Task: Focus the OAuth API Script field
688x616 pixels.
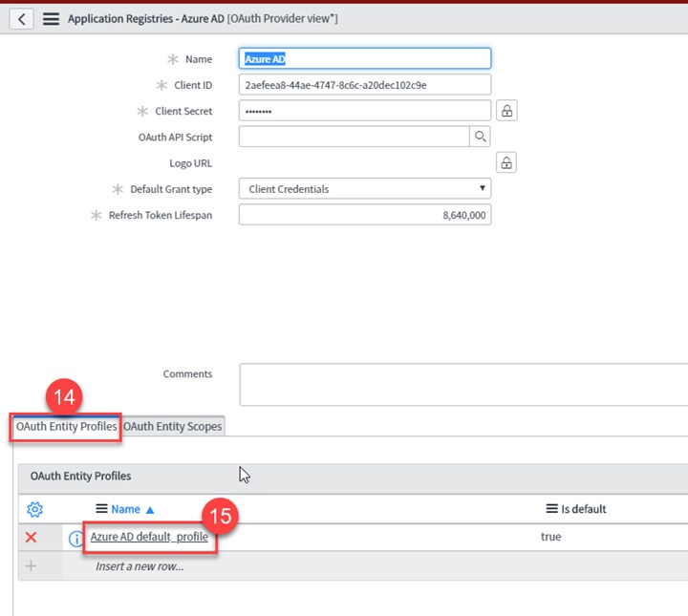Action: [x=355, y=137]
